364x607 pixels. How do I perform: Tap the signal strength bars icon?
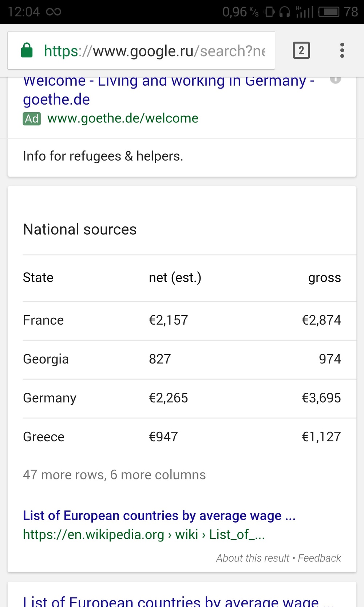coord(304,12)
